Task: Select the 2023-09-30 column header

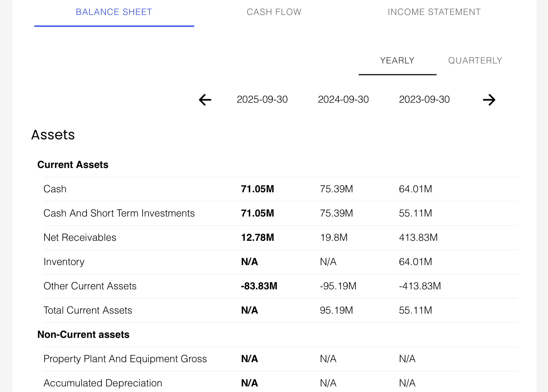Action: tap(425, 100)
